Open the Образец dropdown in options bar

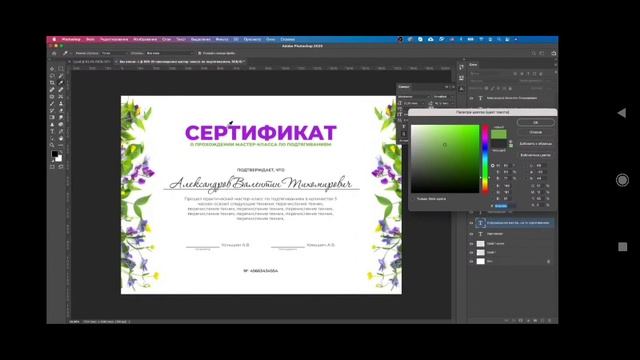click(169, 53)
